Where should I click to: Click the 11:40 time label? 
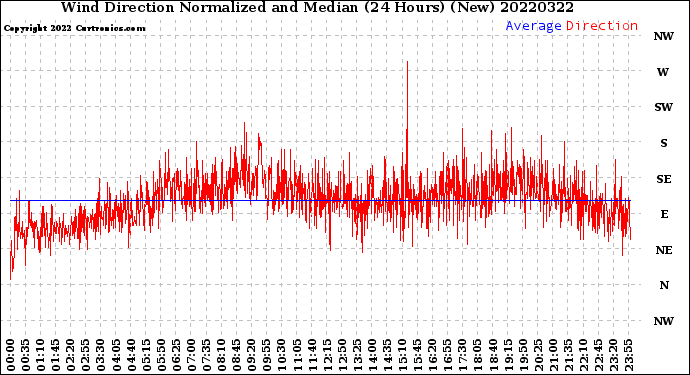click(x=312, y=355)
